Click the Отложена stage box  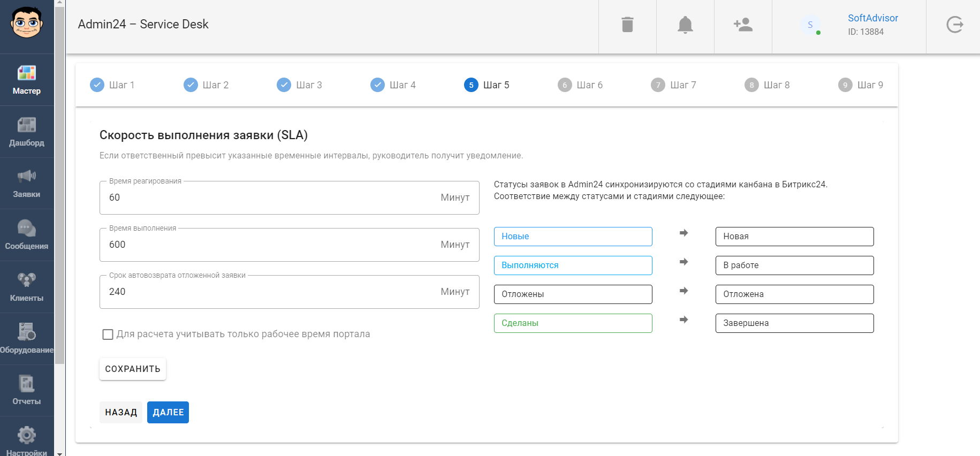click(x=795, y=294)
